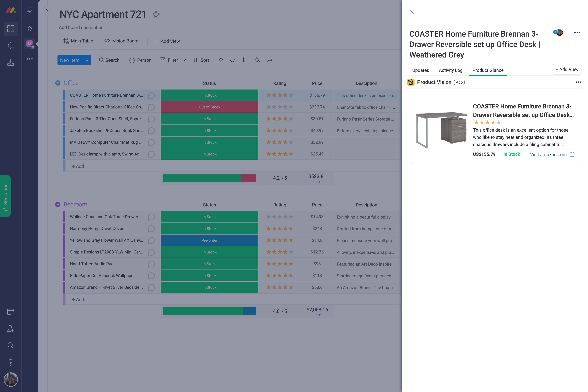This screenshot has width=588, height=392.
Task: Open the New Item dropdown arrow
Action: tap(87, 60)
